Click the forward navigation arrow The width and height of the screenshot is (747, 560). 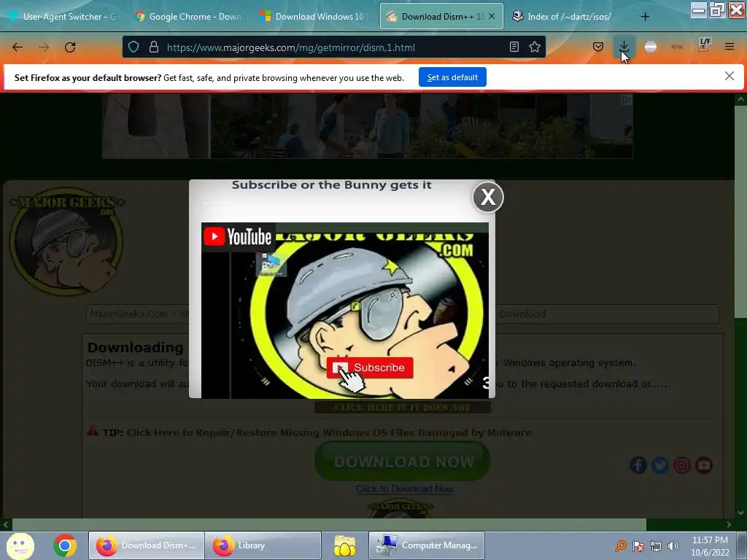(44, 47)
